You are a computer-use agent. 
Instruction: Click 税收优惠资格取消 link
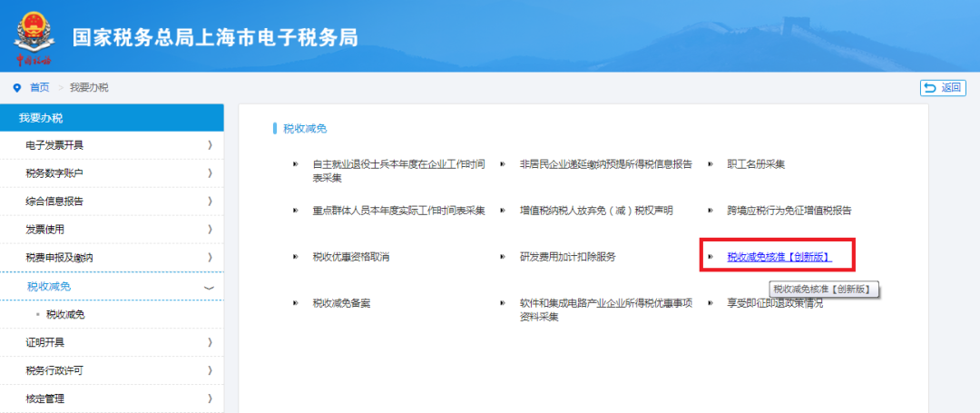pyautogui.click(x=350, y=257)
